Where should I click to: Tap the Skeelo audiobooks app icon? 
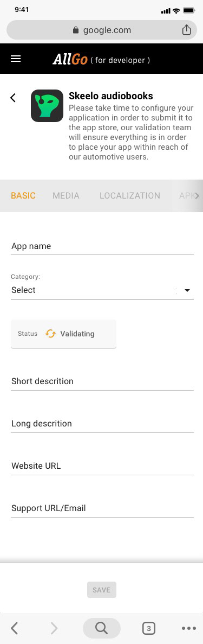(x=47, y=106)
